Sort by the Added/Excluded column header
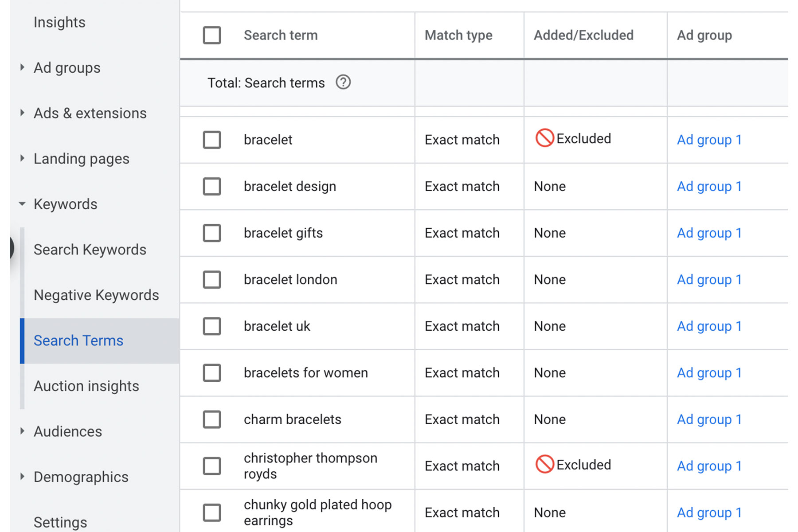 pos(583,35)
